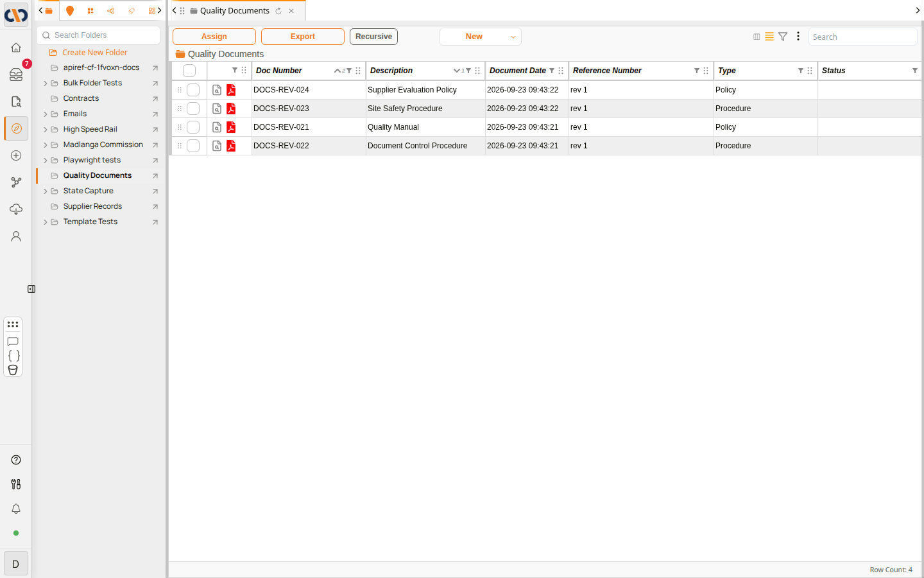Image resolution: width=924 pixels, height=578 pixels.
Task: Switch to the folders panel tab
Action: tap(49, 11)
